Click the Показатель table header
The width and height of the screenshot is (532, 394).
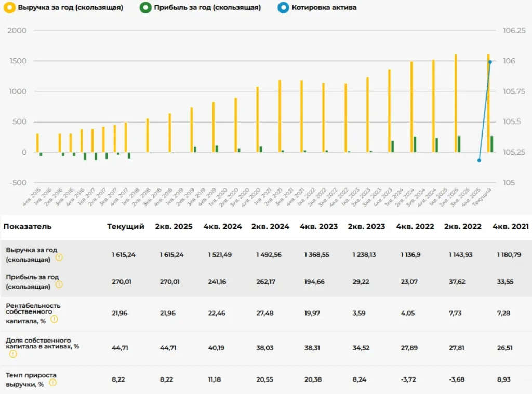coord(28,227)
